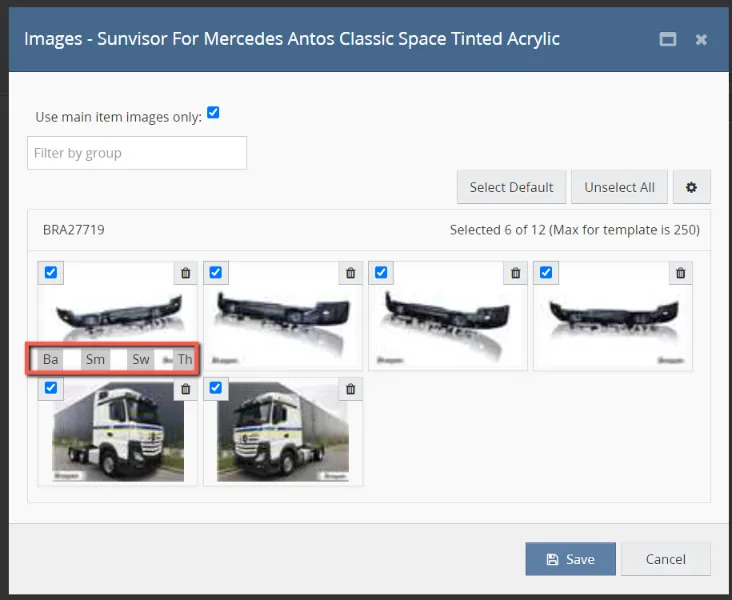Screen dimensions: 732x600
Task: Toggle 'Use main item images only' checkbox
Action: point(213,113)
